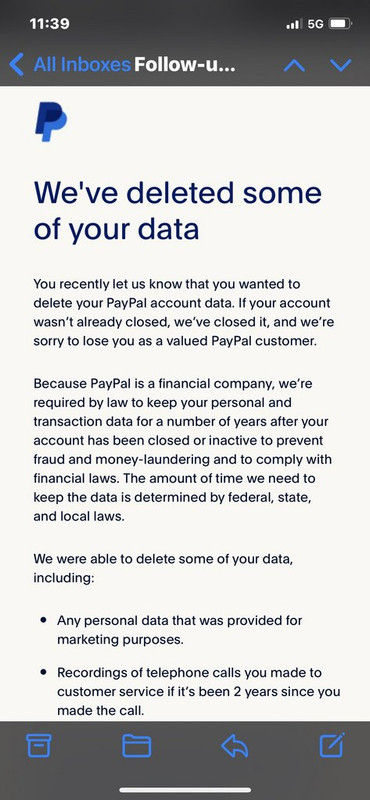Viewport: 370px width, 800px height.
Task: Archive this email using the box icon
Action: [x=39, y=746]
